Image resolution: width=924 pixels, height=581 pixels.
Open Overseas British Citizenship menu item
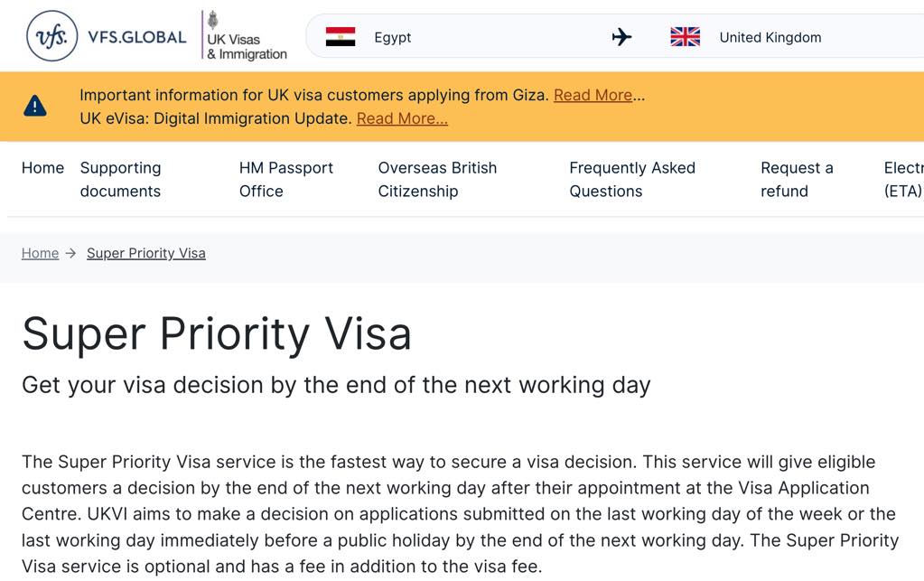[x=438, y=179]
